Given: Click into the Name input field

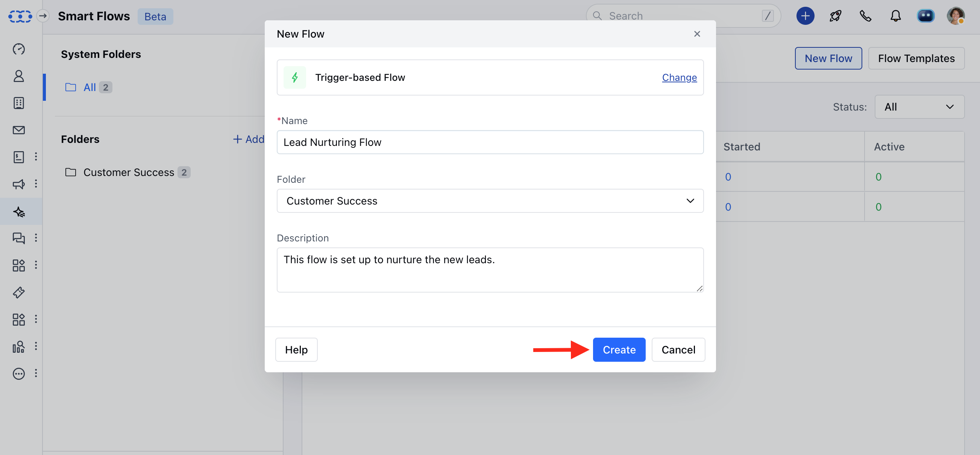Looking at the screenshot, I should pyautogui.click(x=490, y=142).
